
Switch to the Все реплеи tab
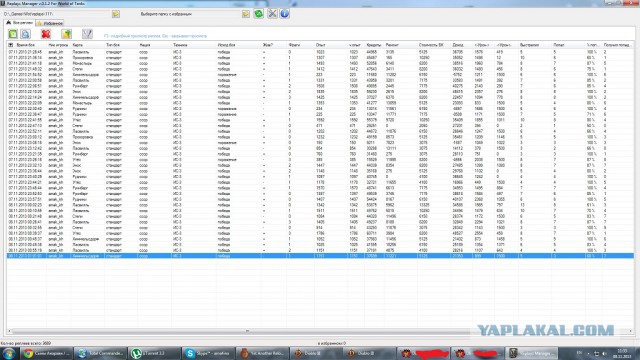pos(20,23)
